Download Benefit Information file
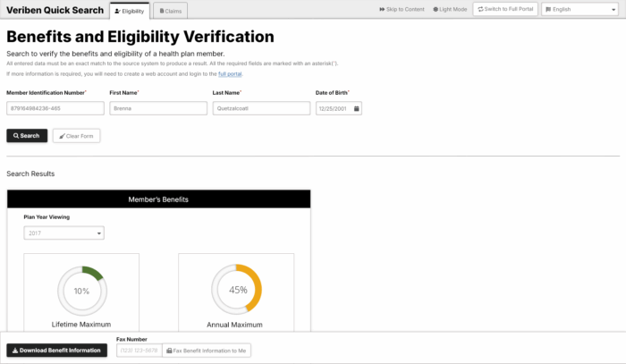The width and height of the screenshot is (626, 364). 57,350
